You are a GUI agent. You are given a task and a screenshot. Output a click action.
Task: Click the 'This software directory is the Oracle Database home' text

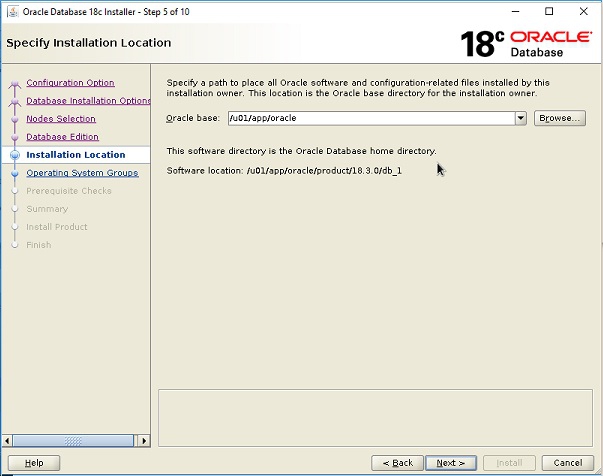(x=302, y=151)
